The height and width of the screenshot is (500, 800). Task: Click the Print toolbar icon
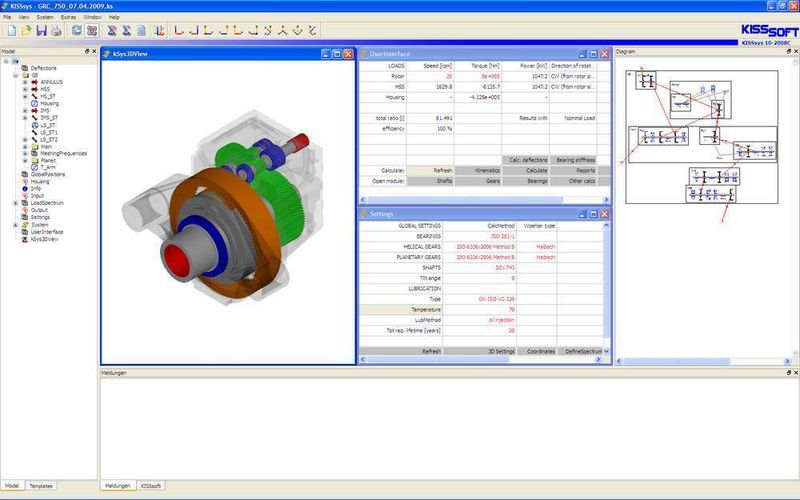tap(56, 31)
